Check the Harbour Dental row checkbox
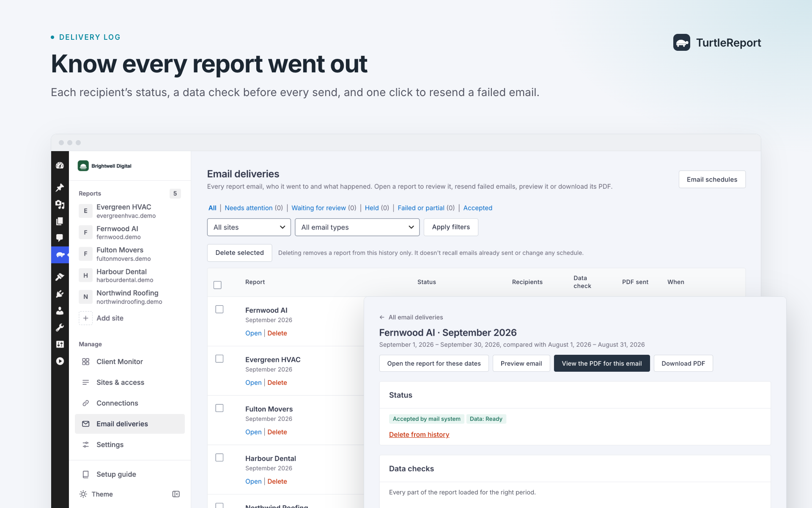 219,458
